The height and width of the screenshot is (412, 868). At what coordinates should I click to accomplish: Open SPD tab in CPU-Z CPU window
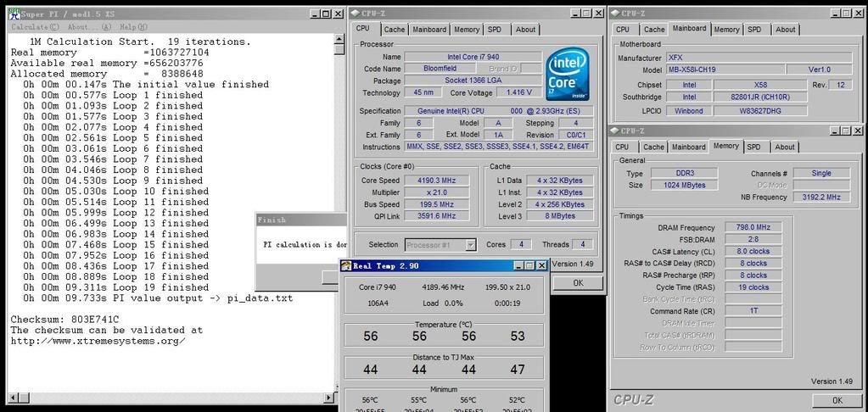(495, 30)
